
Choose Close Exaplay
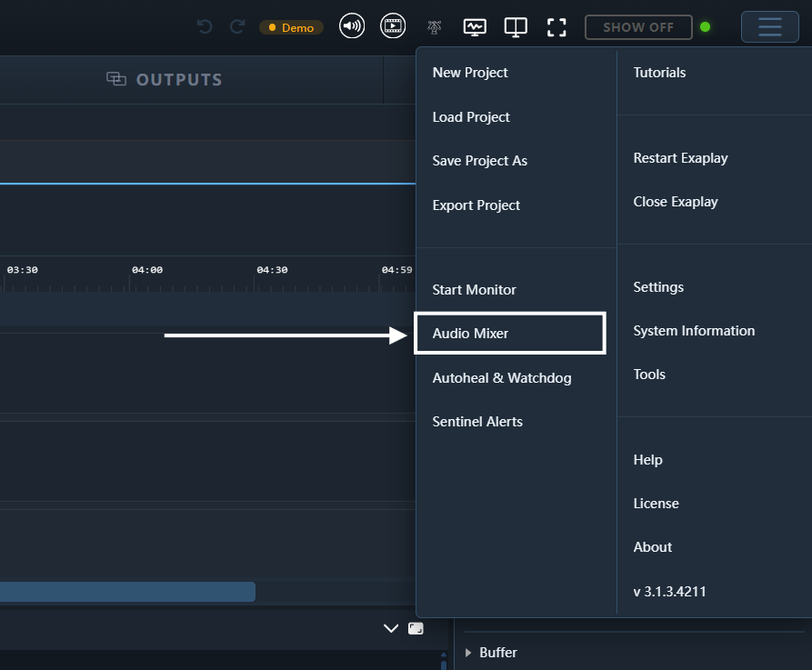676,202
